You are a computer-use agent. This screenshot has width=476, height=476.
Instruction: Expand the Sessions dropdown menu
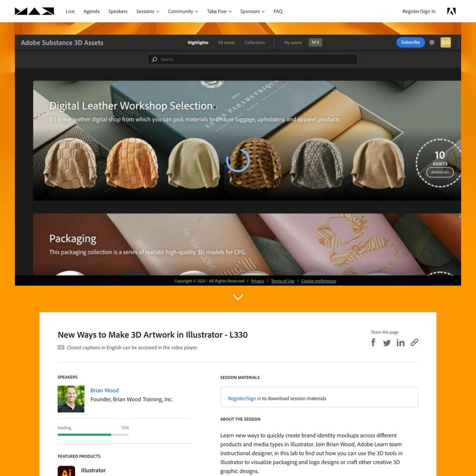tap(148, 11)
